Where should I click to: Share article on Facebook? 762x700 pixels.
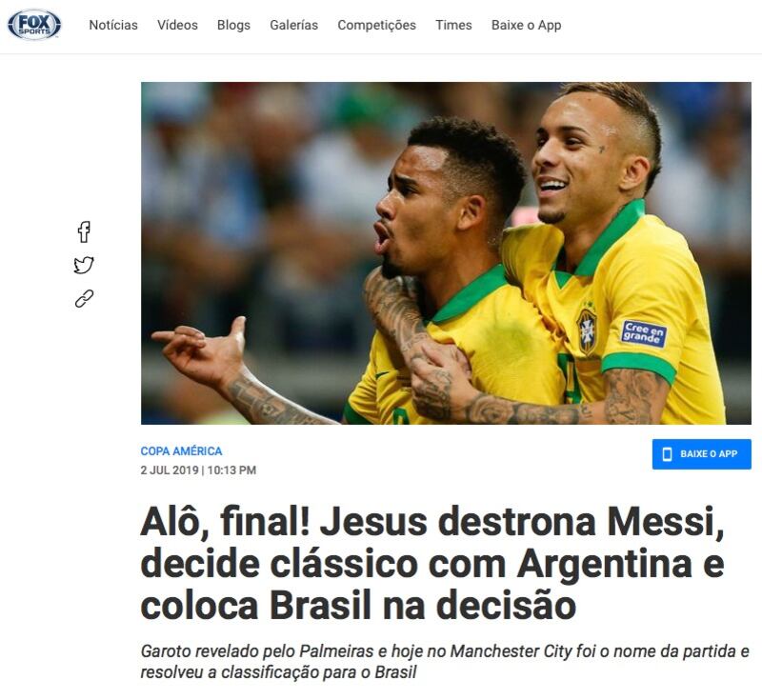pyautogui.click(x=84, y=231)
